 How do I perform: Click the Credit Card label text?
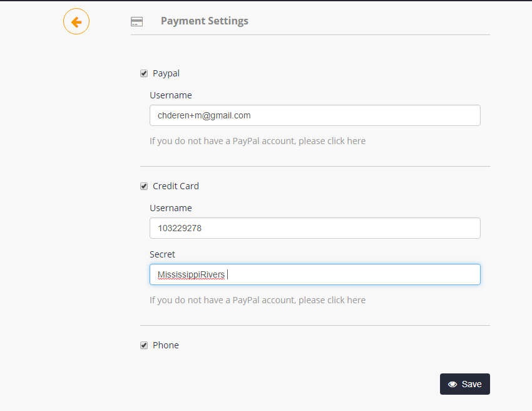176,186
